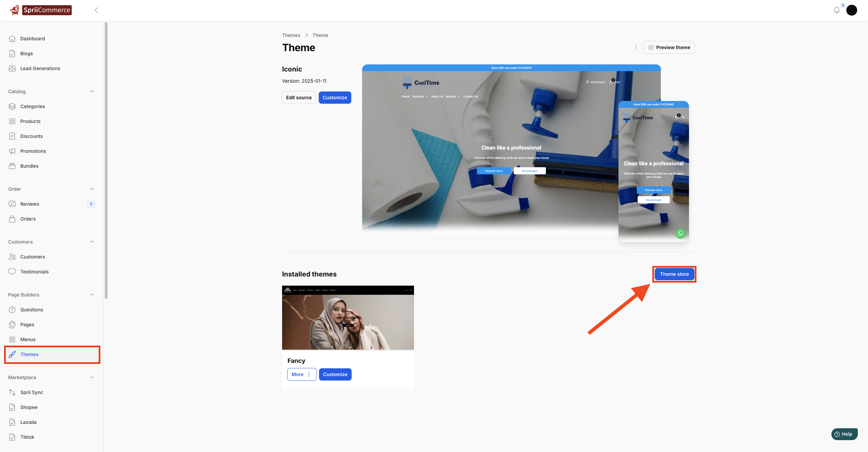Open Sprii Sync from the sidebar
The width and height of the screenshot is (868, 452).
(32, 392)
